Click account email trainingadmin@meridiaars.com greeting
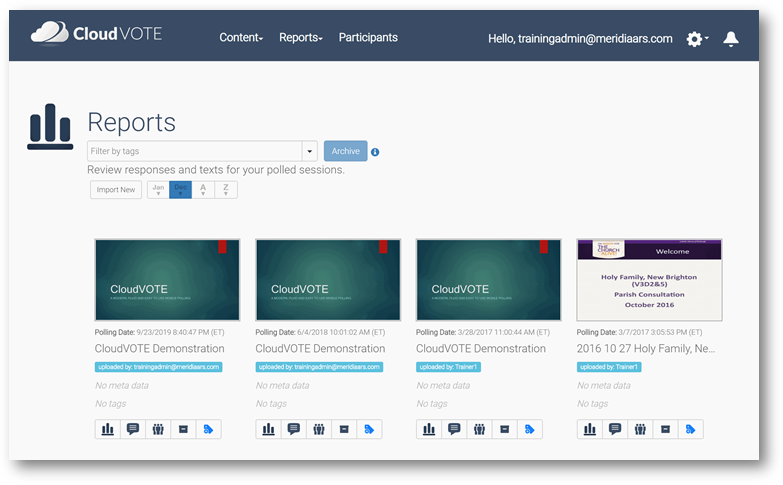Image resolution: width=783 pixels, height=485 pixels. pos(580,38)
